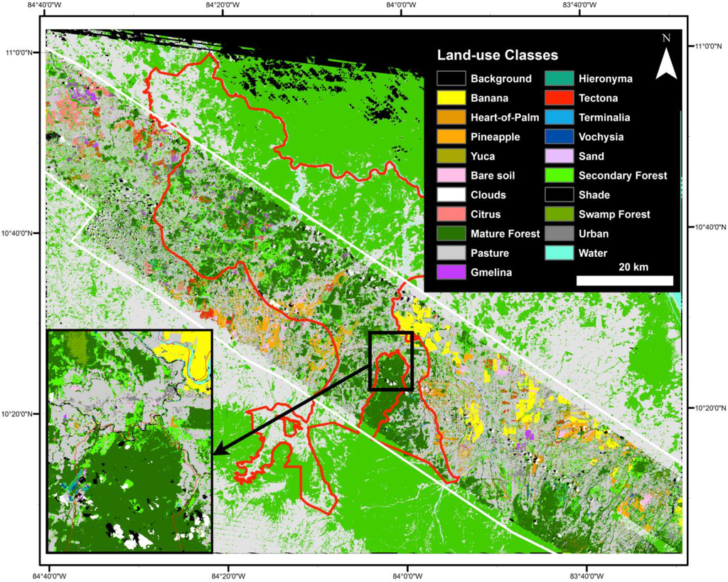Viewport: 728px width, 582px height.
Task: Click the Land-use Classes legend title
Action: tap(497, 55)
